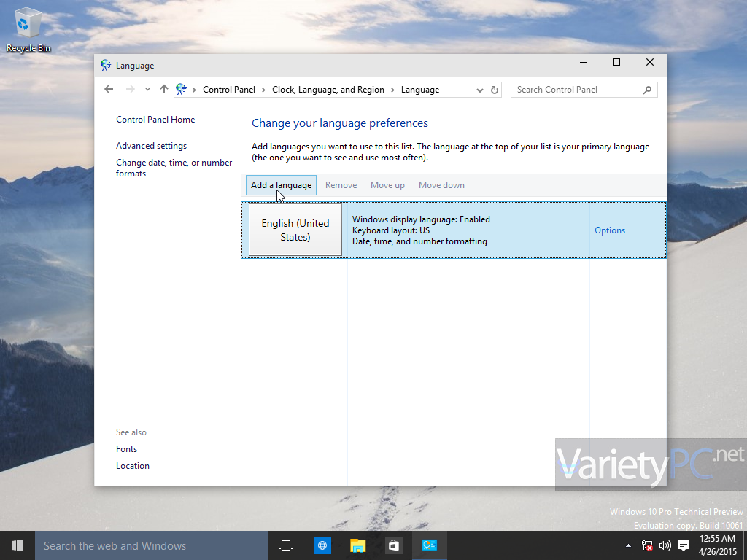The width and height of the screenshot is (747, 560).
Task: Close the Language window
Action: click(x=650, y=63)
